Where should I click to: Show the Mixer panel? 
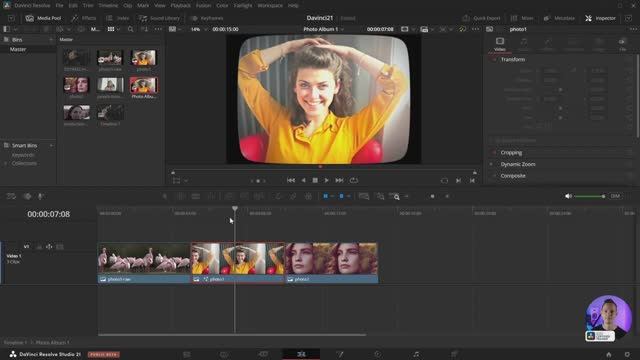[522, 18]
